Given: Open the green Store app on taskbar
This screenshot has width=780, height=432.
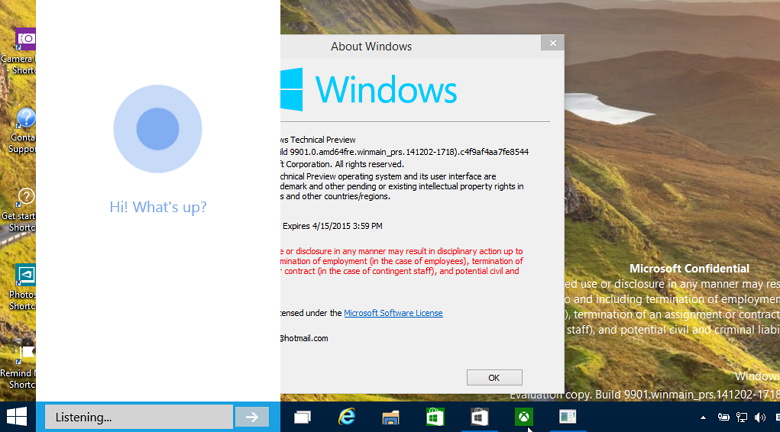Looking at the screenshot, I should (435, 417).
